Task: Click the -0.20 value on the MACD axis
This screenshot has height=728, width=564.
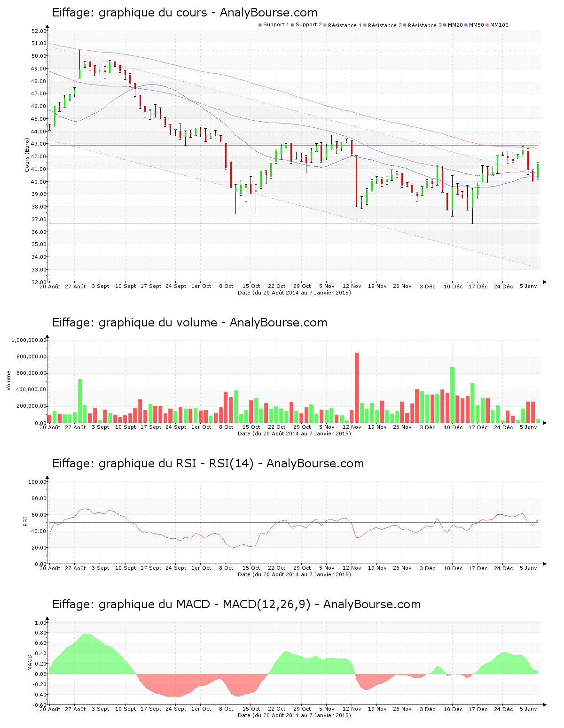Action: click(40, 684)
